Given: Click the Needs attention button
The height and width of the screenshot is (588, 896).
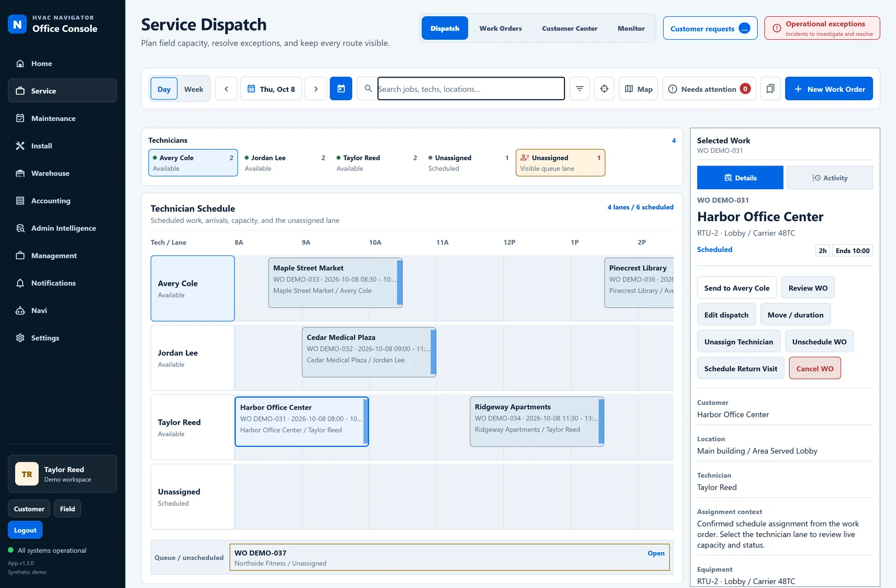Looking at the screenshot, I should point(709,89).
